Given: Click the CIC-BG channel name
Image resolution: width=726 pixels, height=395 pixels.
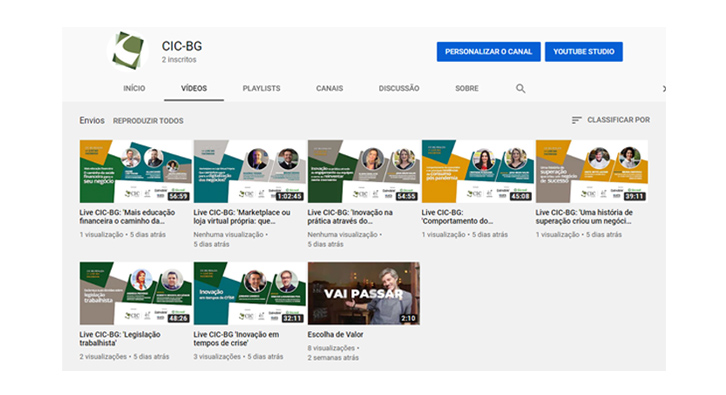Looking at the screenshot, I should coord(182,46).
